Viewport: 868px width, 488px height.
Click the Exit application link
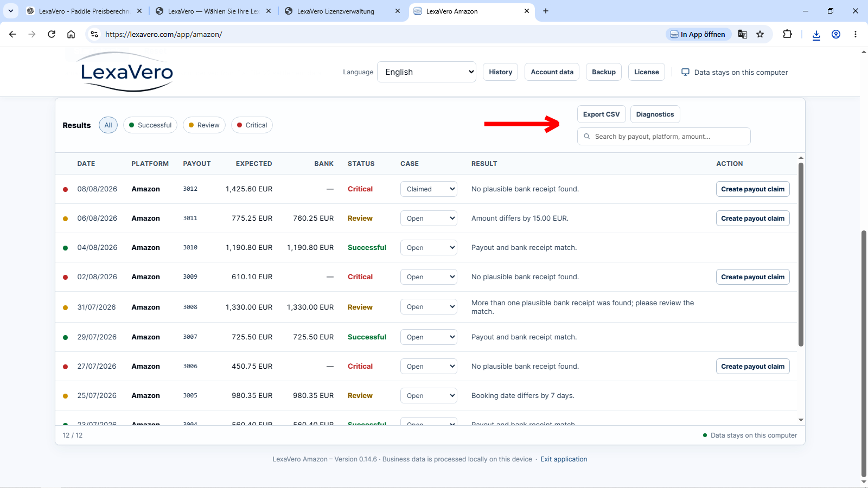coord(564,459)
